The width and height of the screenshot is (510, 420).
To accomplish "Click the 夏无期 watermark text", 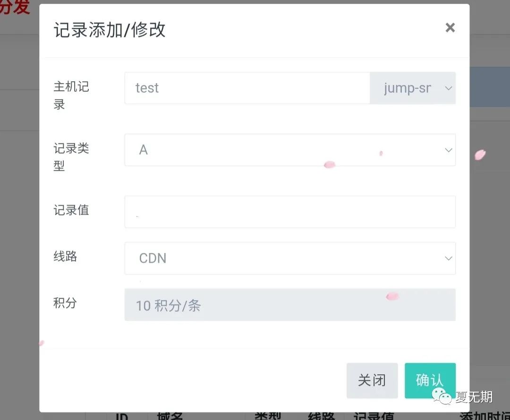I will click(x=474, y=397).
